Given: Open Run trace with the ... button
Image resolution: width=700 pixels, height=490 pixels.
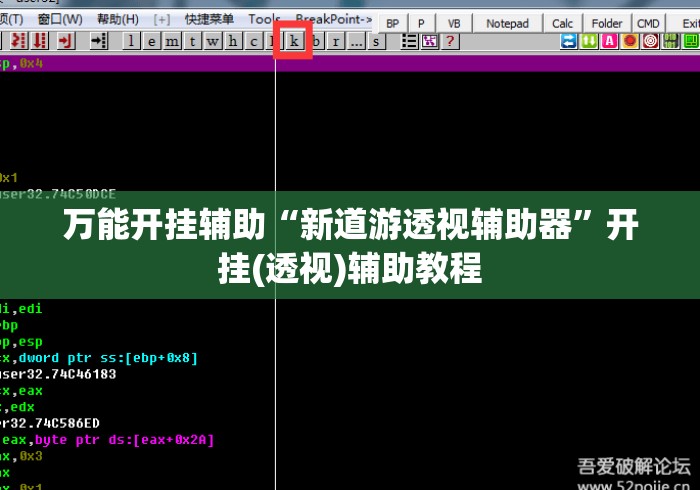Looking at the screenshot, I should click(356, 42).
